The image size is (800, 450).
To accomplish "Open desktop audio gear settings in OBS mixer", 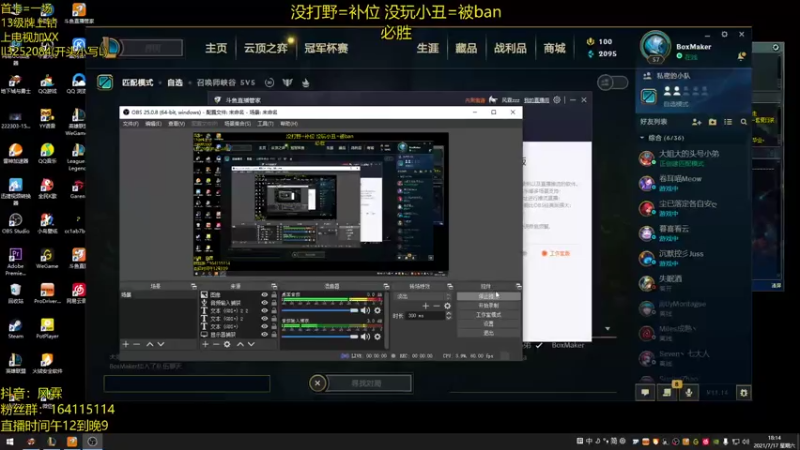I will (x=378, y=310).
